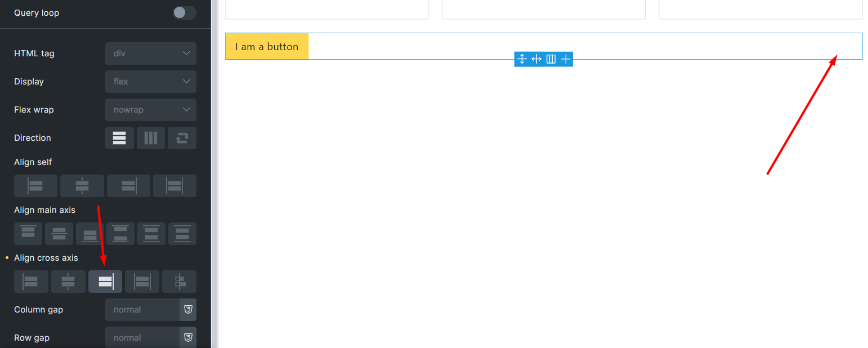868x348 pixels.
Task: Click the dynamic data icon beside Row gap
Action: tap(188, 337)
